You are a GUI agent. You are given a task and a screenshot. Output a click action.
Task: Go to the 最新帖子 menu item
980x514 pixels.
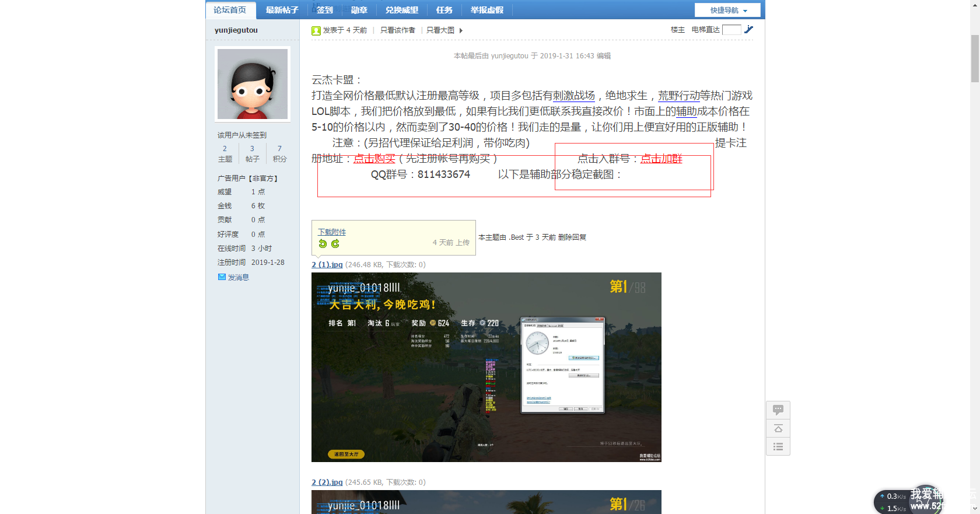tap(282, 10)
